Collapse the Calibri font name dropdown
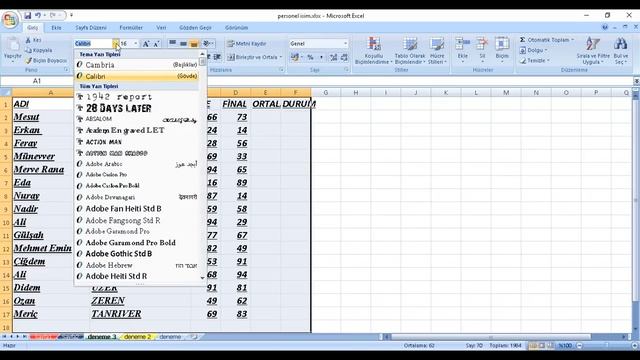 coord(116,43)
